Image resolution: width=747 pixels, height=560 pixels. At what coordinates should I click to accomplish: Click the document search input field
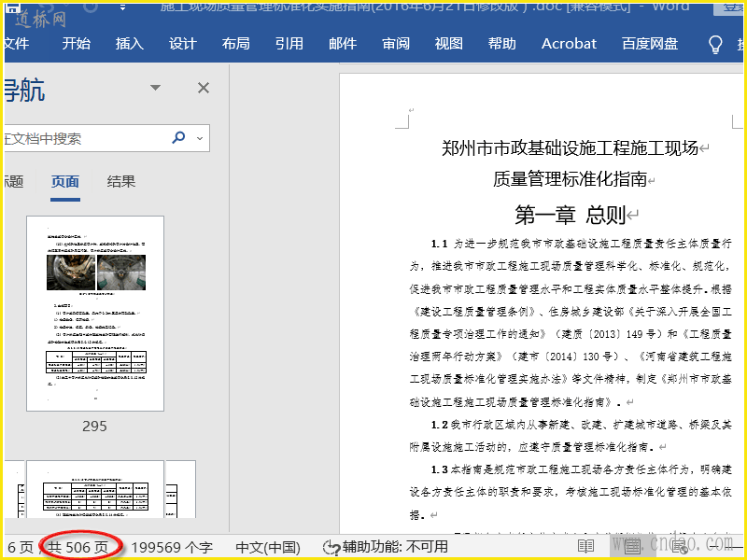click(84, 138)
